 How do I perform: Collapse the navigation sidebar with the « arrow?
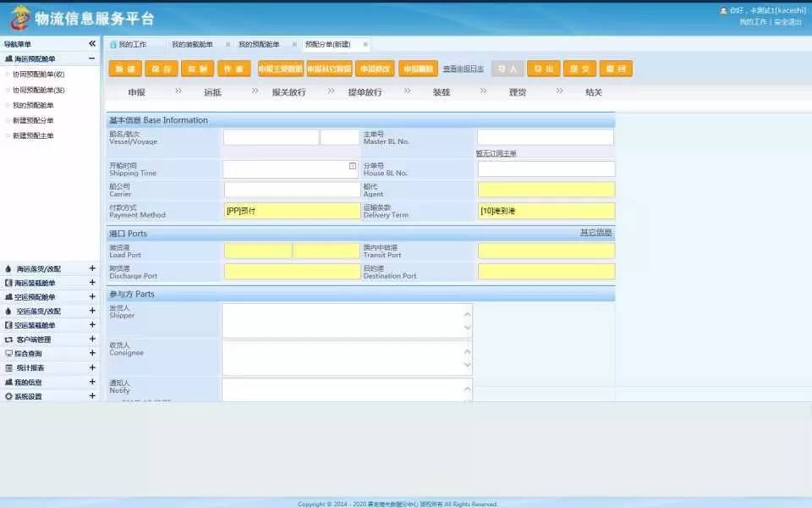tap(91, 42)
